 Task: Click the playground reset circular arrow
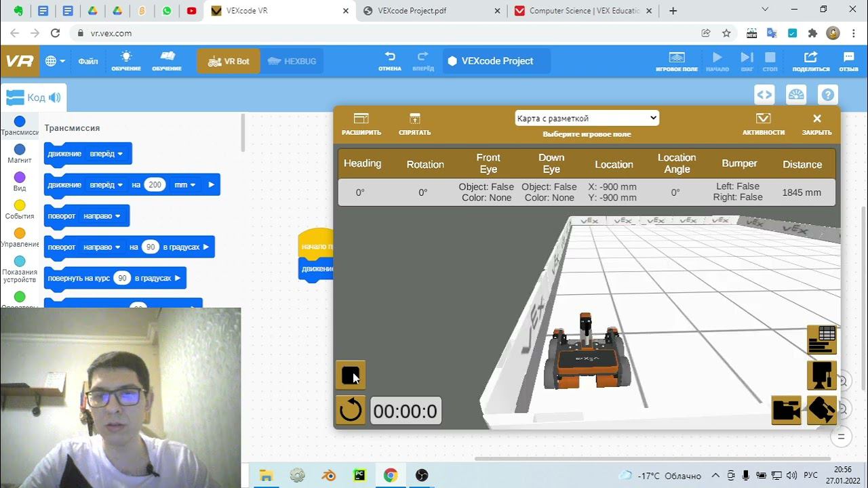click(x=351, y=410)
